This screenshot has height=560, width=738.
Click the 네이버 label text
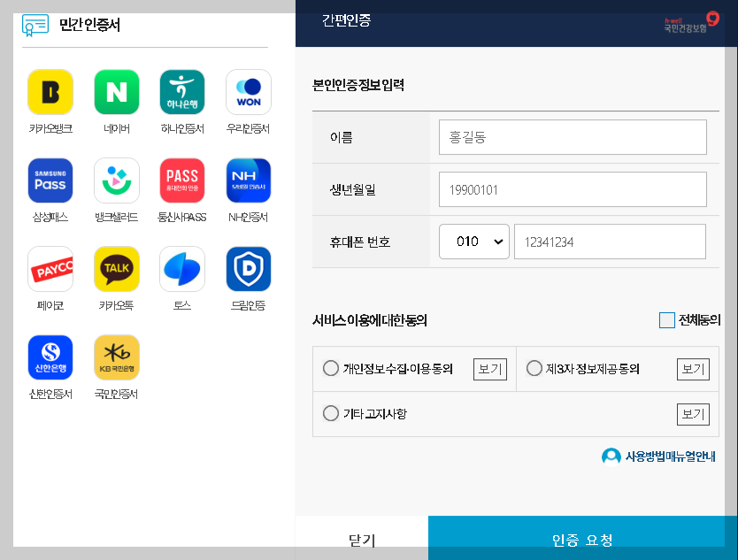click(116, 128)
